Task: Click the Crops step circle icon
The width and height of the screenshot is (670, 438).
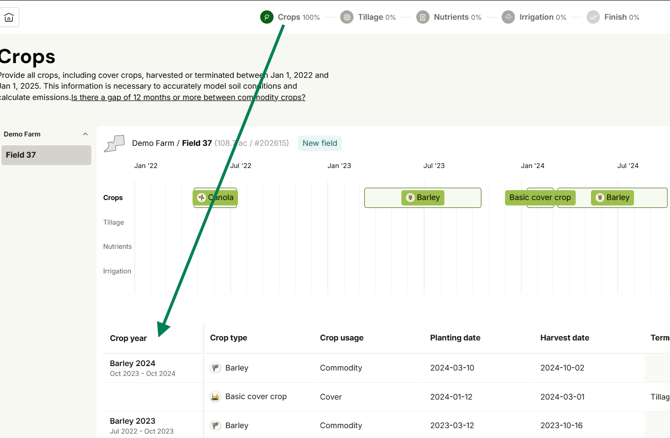Action: click(x=267, y=17)
